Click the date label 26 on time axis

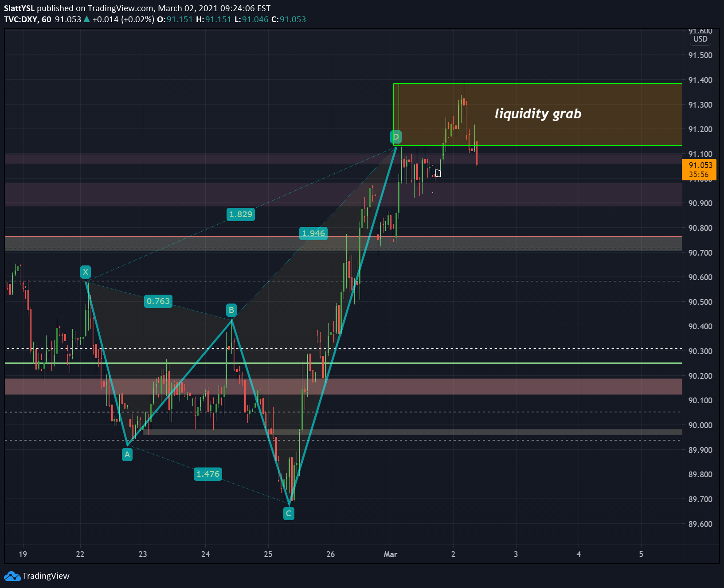[330, 554]
